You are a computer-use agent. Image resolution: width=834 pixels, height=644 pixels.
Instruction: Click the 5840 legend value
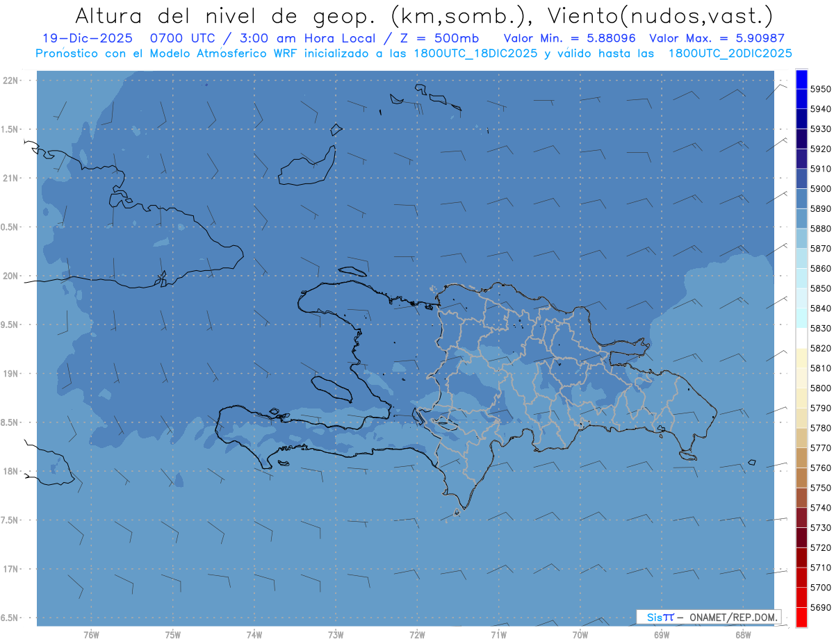[x=820, y=308]
